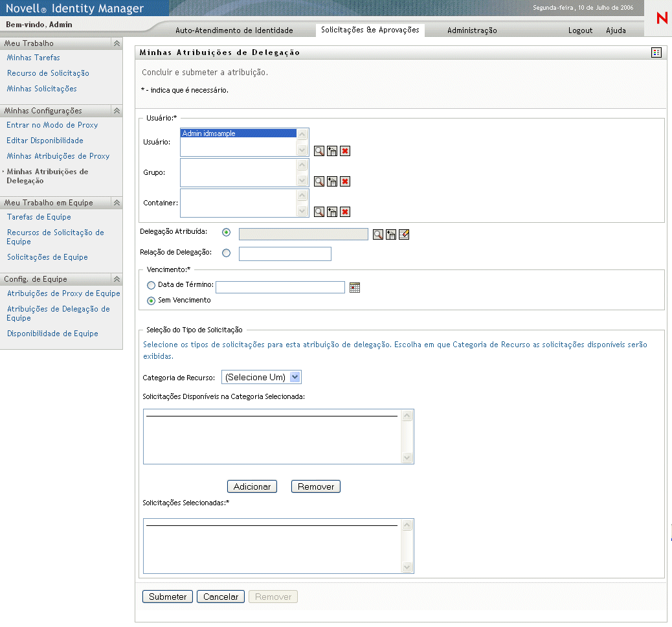Open the Auto-Atendimento de Identidade tab
672x627 pixels.
point(234,30)
